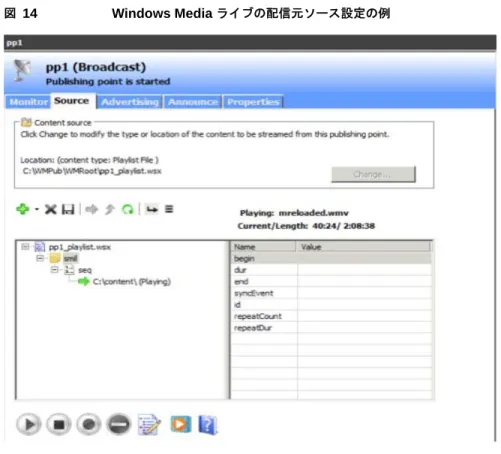Click the Change... button
The width and height of the screenshot is (501, 454).
click(373, 174)
